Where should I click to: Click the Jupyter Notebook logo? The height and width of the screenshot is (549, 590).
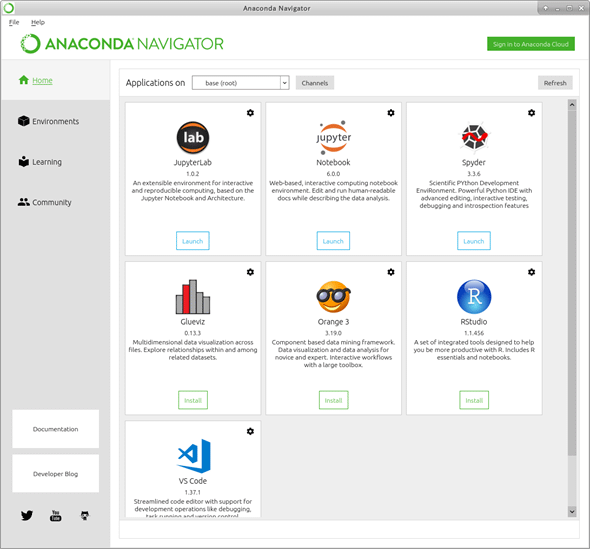(x=333, y=137)
